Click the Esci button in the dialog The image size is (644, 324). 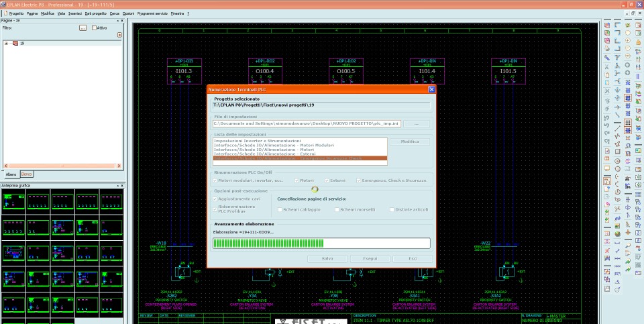(x=412, y=258)
